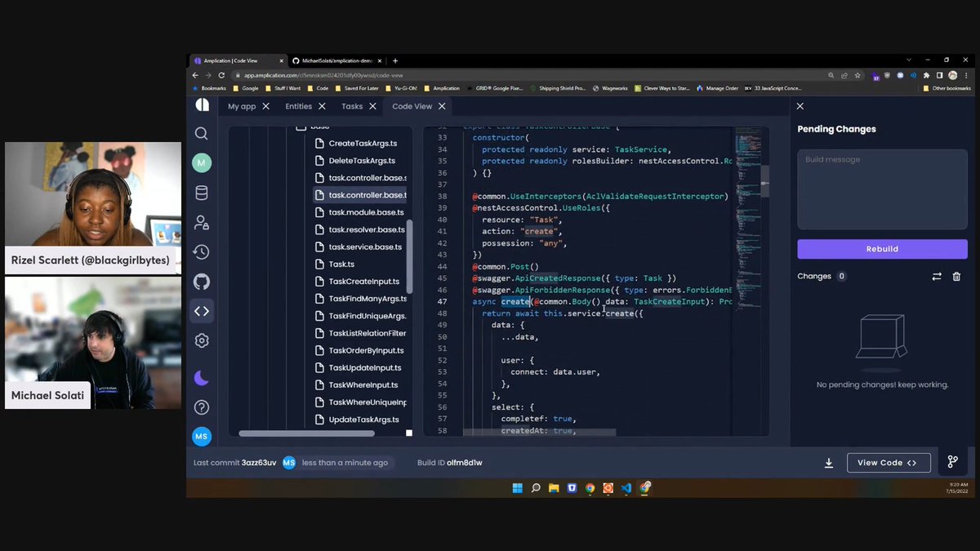This screenshot has width=980, height=551.
Task: Open Windows Start menu
Action: [517, 488]
